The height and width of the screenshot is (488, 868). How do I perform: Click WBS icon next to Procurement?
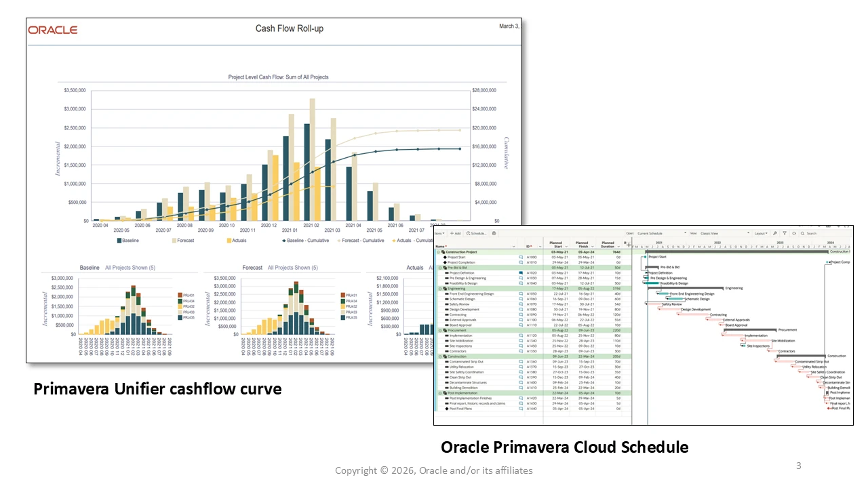click(x=444, y=330)
